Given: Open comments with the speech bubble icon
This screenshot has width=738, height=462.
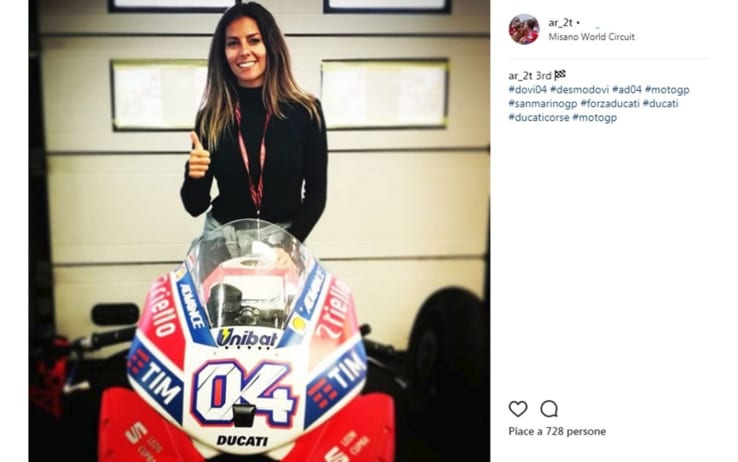Looking at the screenshot, I should coord(549,409).
